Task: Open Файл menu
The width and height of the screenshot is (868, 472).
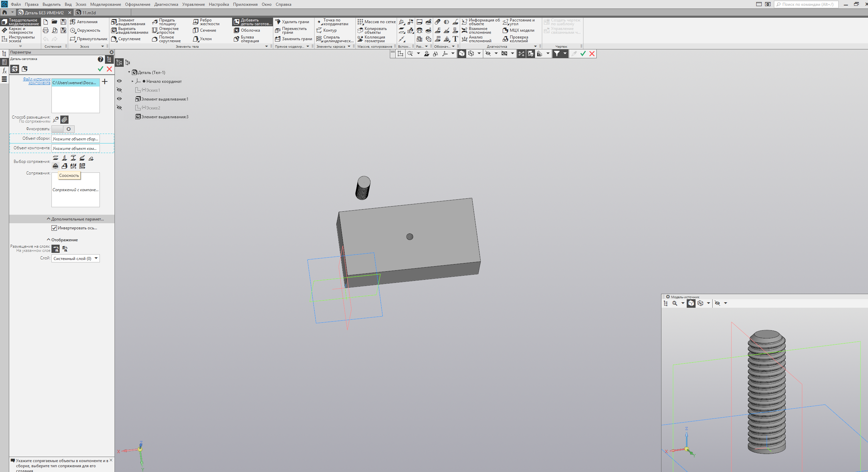Action: (16, 4)
